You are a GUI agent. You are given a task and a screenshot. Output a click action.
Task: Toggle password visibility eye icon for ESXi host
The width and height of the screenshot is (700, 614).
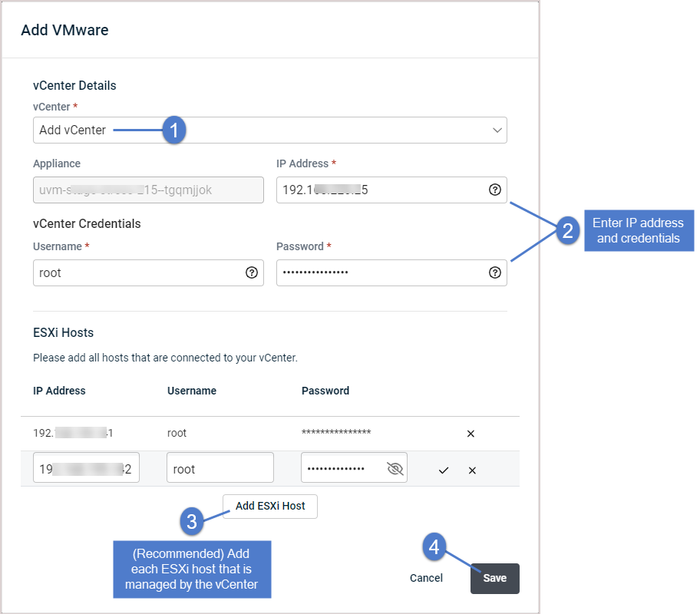coord(395,468)
